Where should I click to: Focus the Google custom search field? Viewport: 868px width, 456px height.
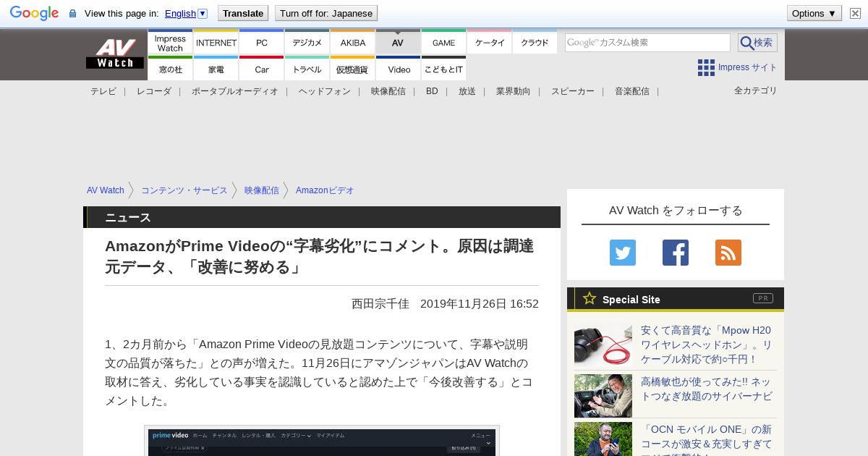coord(647,43)
